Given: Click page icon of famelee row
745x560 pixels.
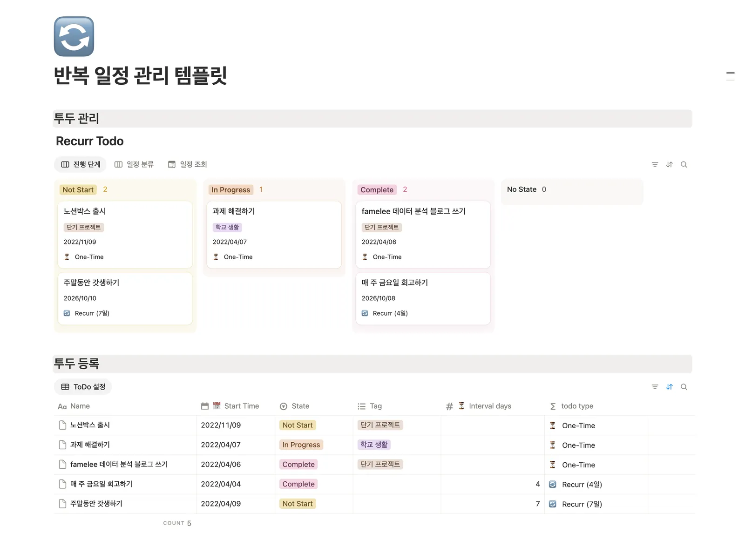Looking at the screenshot, I should [x=62, y=465].
